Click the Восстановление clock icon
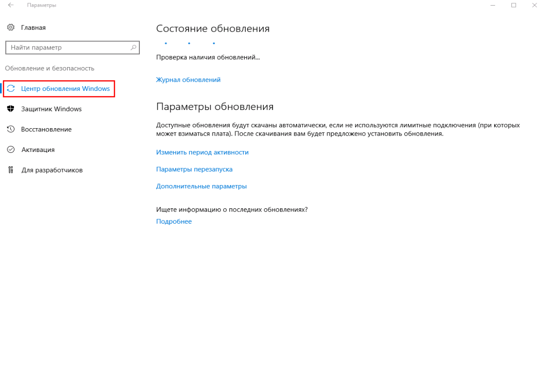Screen dimensions: 545x392 point(11,129)
